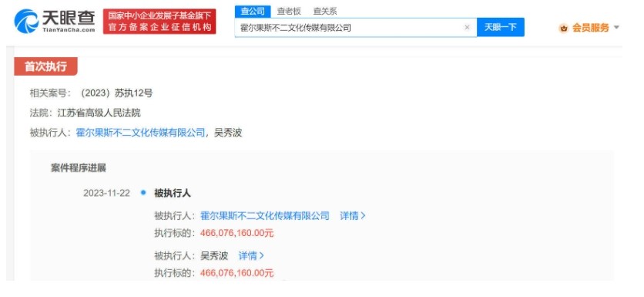Click the bold 被执行人 timeline heading

[x=172, y=193]
